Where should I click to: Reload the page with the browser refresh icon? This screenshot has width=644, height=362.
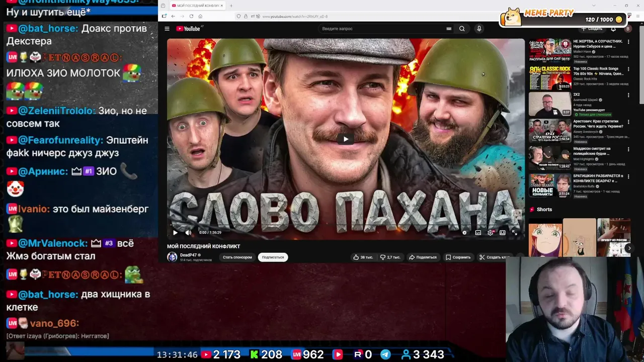pos(191,16)
